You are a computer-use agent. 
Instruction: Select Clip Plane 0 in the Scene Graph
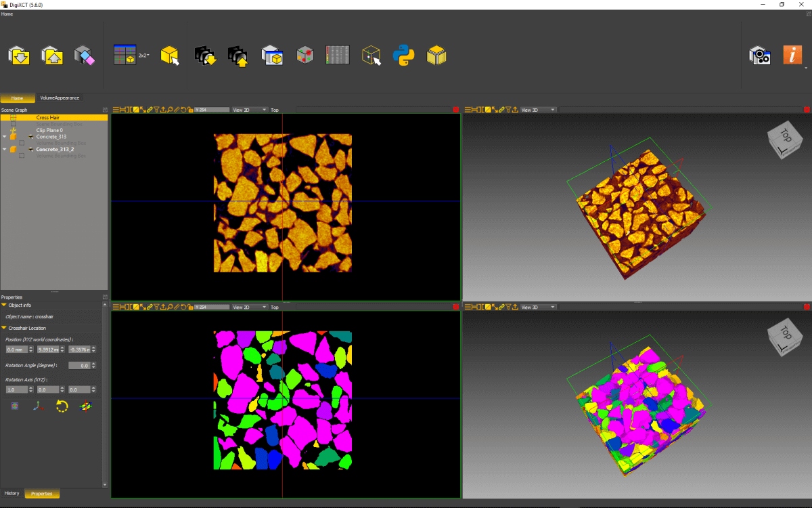[x=49, y=130]
